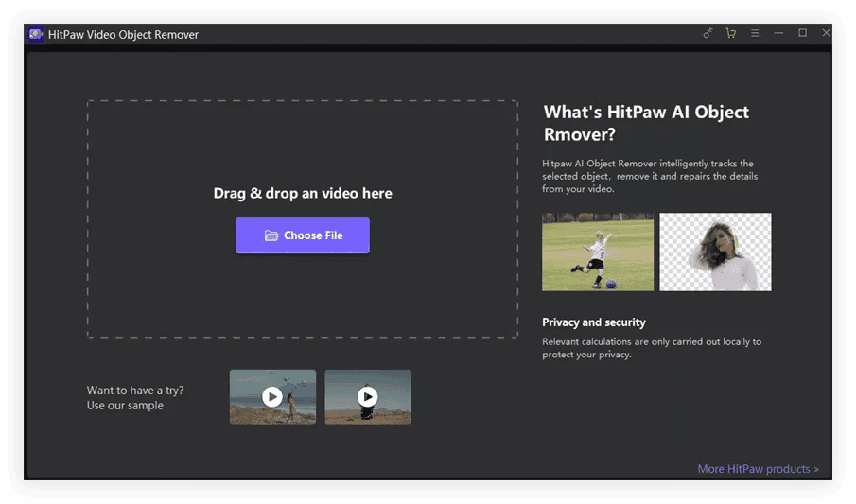The height and width of the screenshot is (504, 856).
Task: Click the key-shaped register icon
Action: point(708,33)
